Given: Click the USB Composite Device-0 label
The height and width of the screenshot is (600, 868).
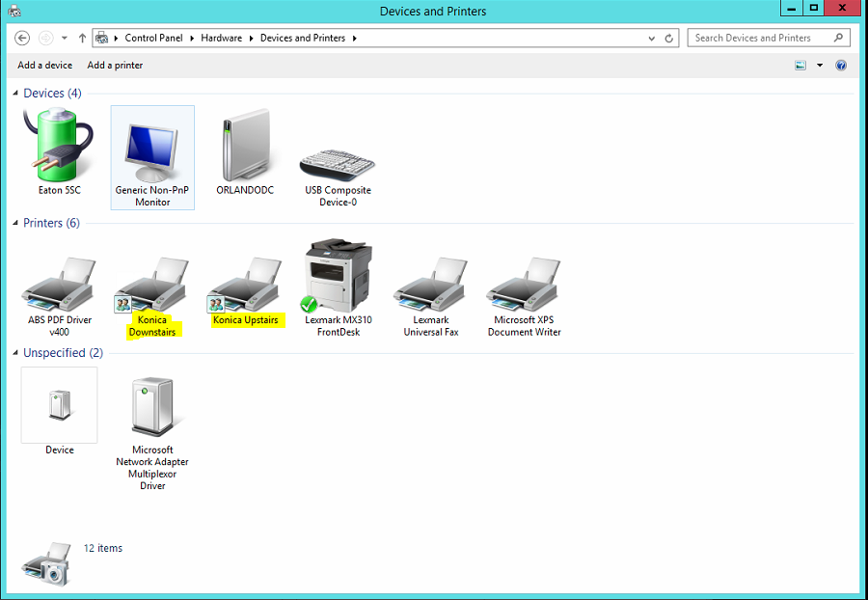Looking at the screenshot, I should coord(338,196).
